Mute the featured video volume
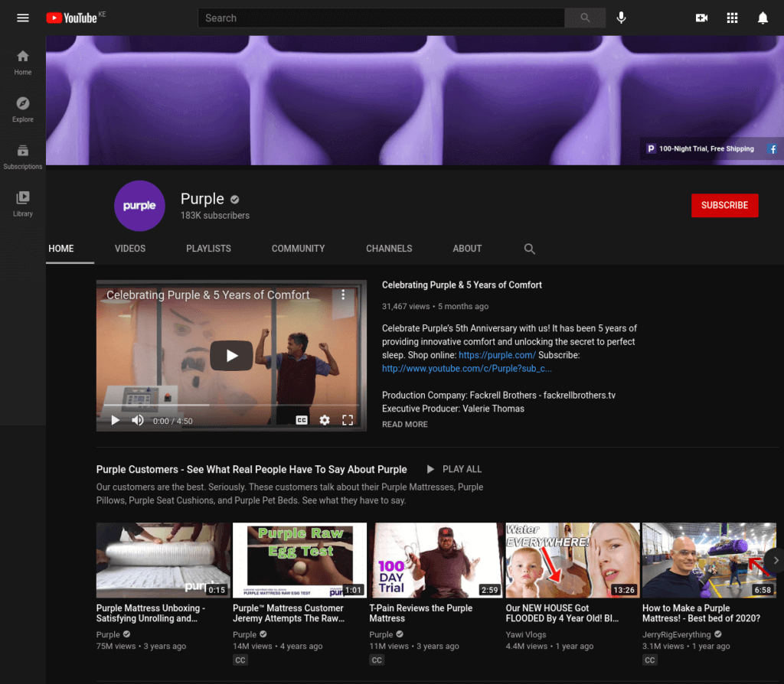This screenshot has width=784, height=684. (x=138, y=421)
